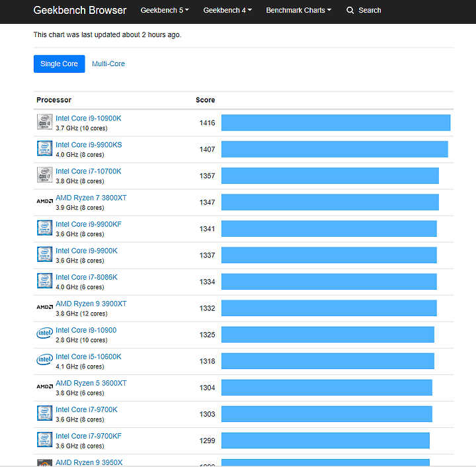
Task: Click the Intel logo beside Core i9-10900
Action: [x=45, y=333]
